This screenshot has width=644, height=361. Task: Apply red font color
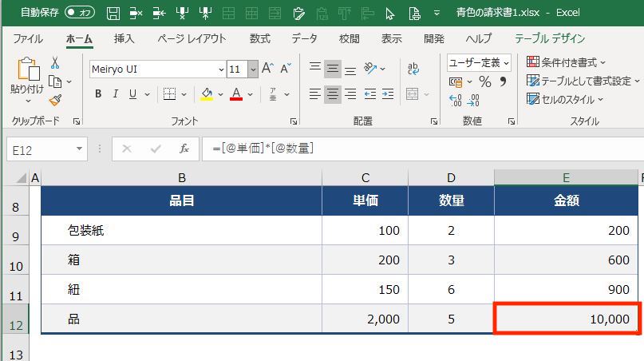pyautogui.click(x=236, y=94)
